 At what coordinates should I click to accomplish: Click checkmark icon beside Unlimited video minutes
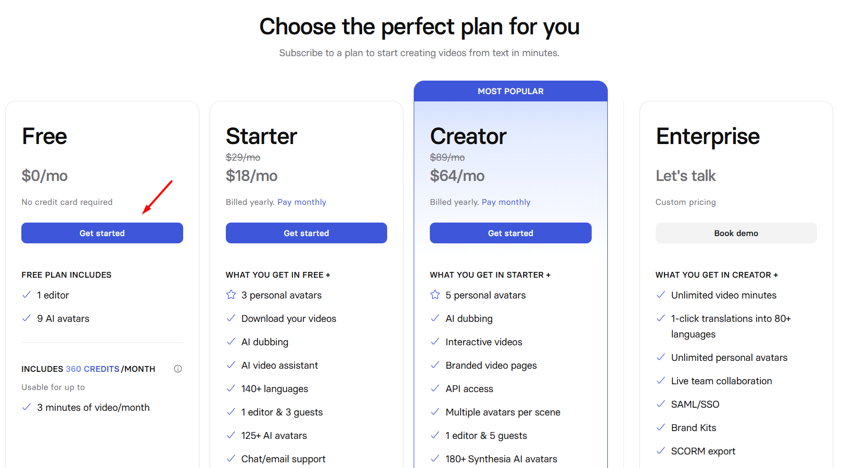click(x=661, y=295)
